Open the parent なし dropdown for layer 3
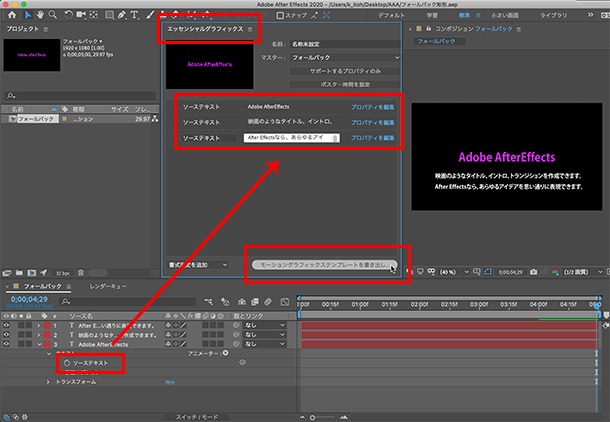This screenshot has width=610, height=422. (x=264, y=344)
